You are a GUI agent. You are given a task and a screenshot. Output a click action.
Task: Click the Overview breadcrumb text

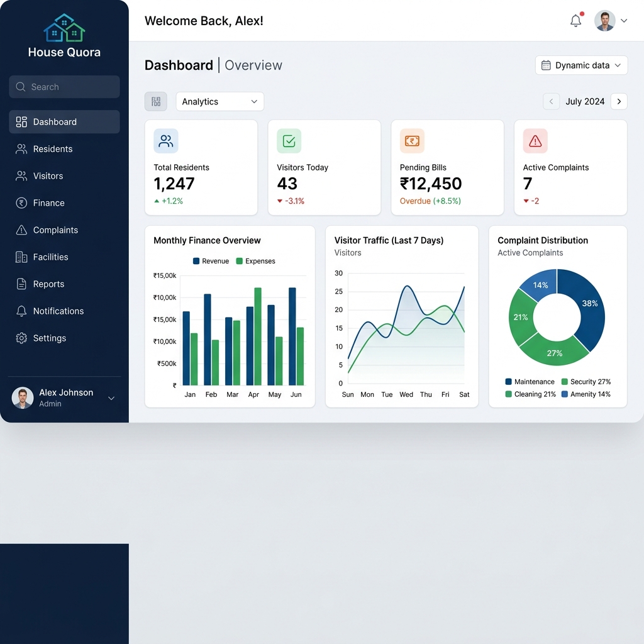click(253, 65)
